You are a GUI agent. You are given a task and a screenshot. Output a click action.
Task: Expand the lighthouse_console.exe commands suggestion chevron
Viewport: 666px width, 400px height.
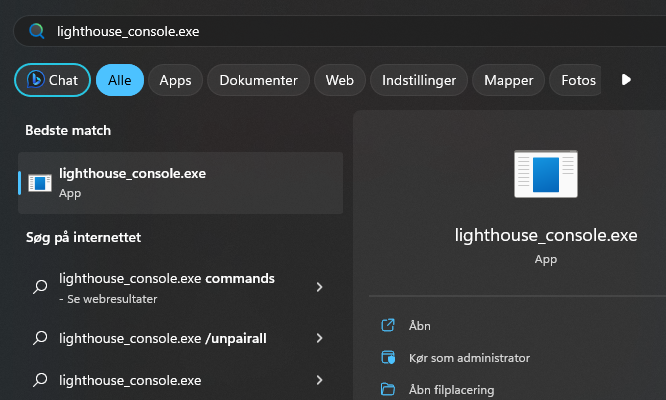point(319,287)
